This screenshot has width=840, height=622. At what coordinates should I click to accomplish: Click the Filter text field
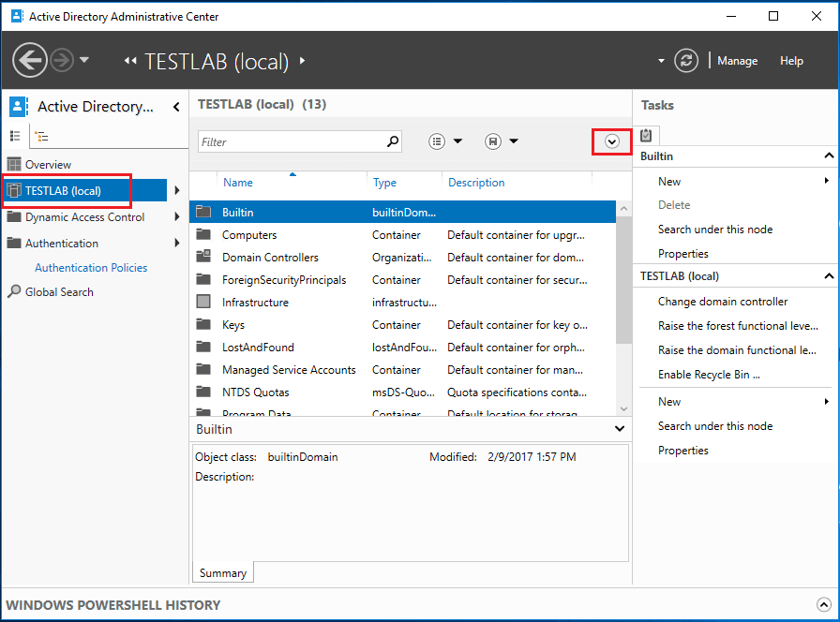click(x=291, y=141)
